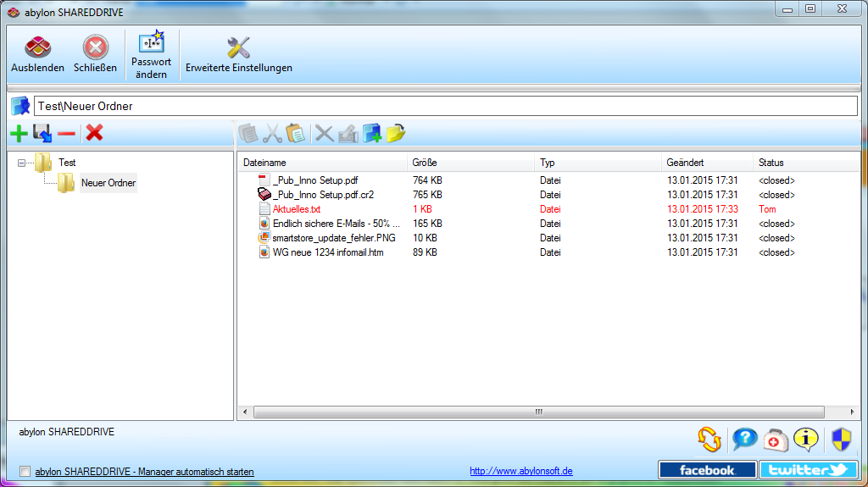The image size is (868, 487).
Task: Click the twitter button
Action: tap(808, 470)
